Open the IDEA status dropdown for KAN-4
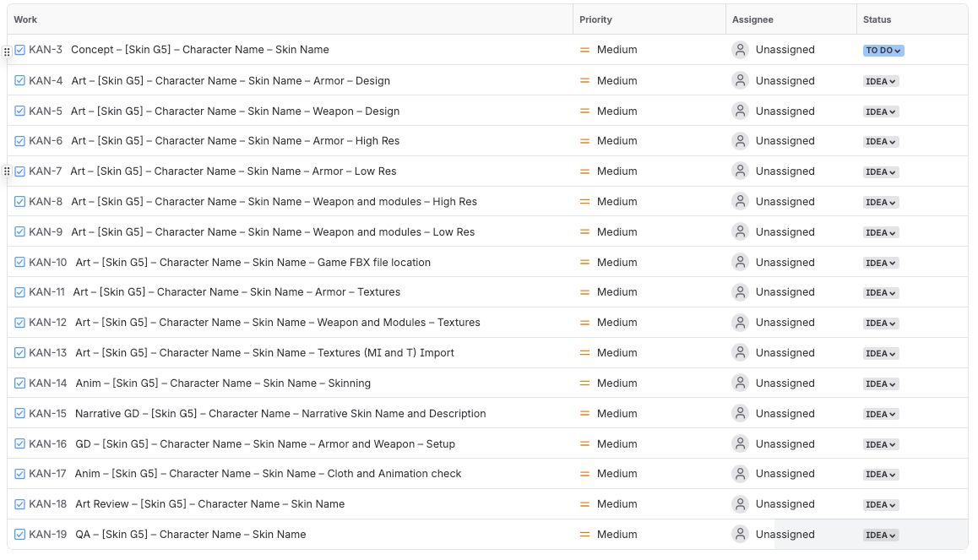Viewport: 978px width, 560px height. [x=881, y=81]
